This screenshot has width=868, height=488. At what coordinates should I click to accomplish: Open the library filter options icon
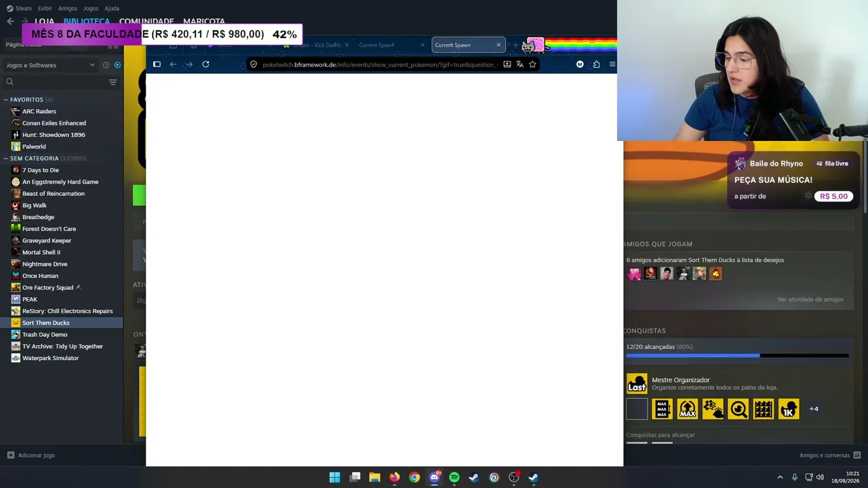click(x=113, y=82)
